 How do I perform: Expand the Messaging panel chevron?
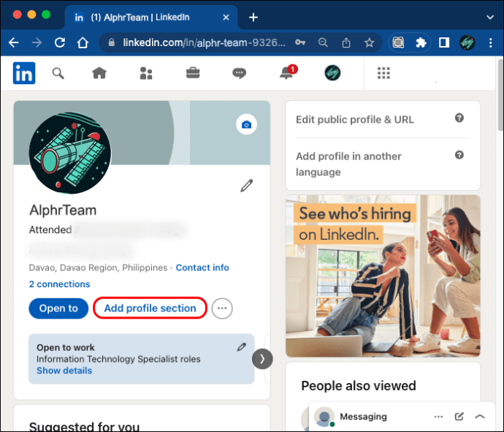480,417
